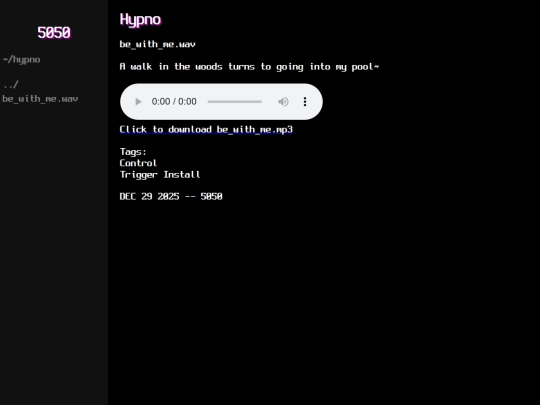Mute the audio player volume
The width and height of the screenshot is (540, 405).
pyautogui.click(x=283, y=102)
